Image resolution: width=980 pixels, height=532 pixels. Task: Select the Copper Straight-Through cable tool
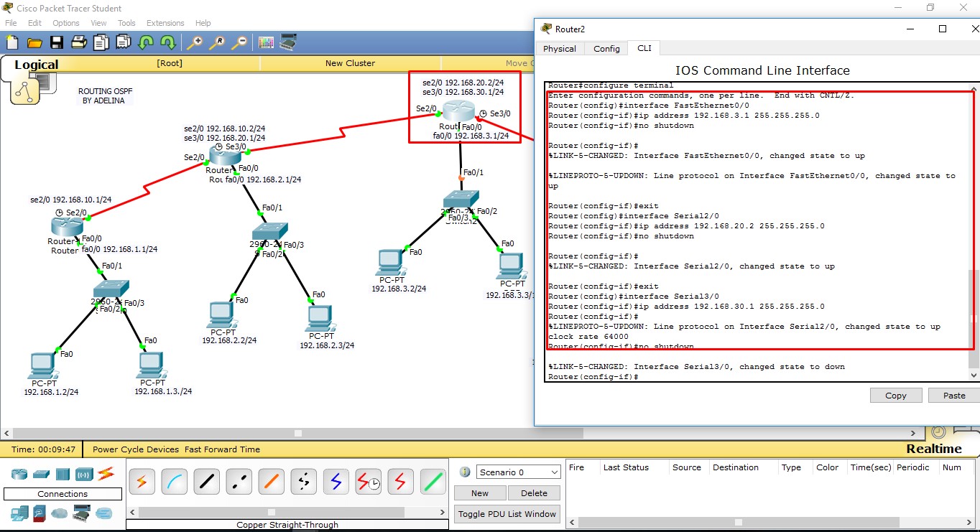pyautogui.click(x=206, y=482)
